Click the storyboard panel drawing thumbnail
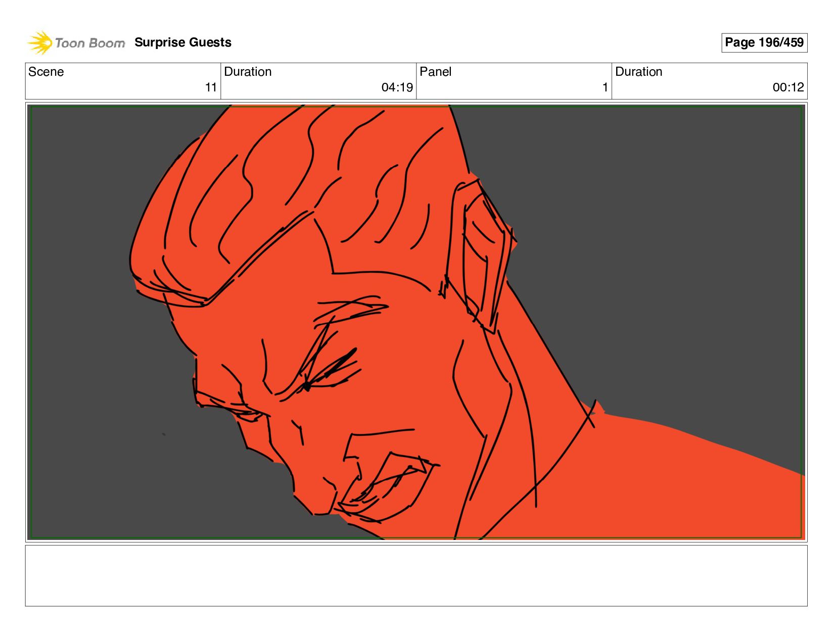The width and height of the screenshot is (834, 644). point(416,322)
